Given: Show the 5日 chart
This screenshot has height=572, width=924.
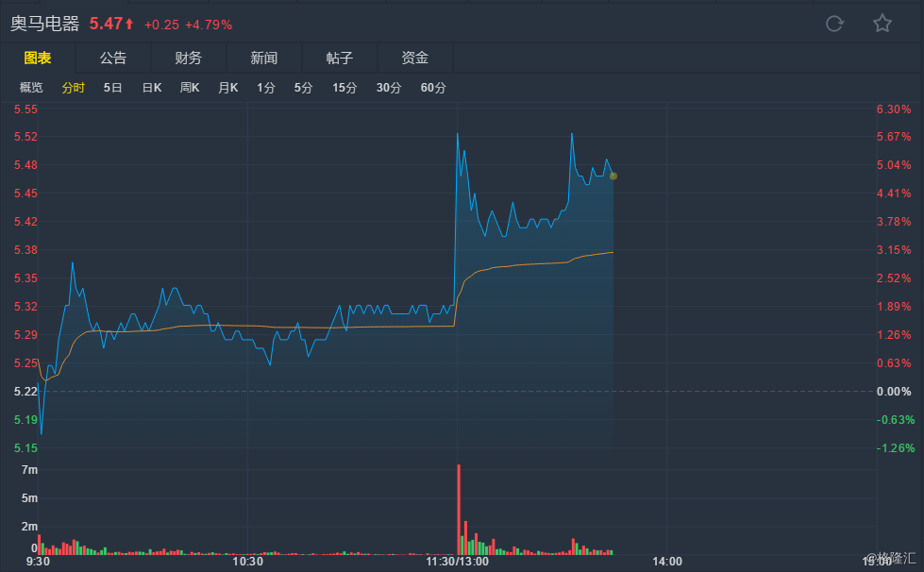Looking at the screenshot, I should coord(112,88).
